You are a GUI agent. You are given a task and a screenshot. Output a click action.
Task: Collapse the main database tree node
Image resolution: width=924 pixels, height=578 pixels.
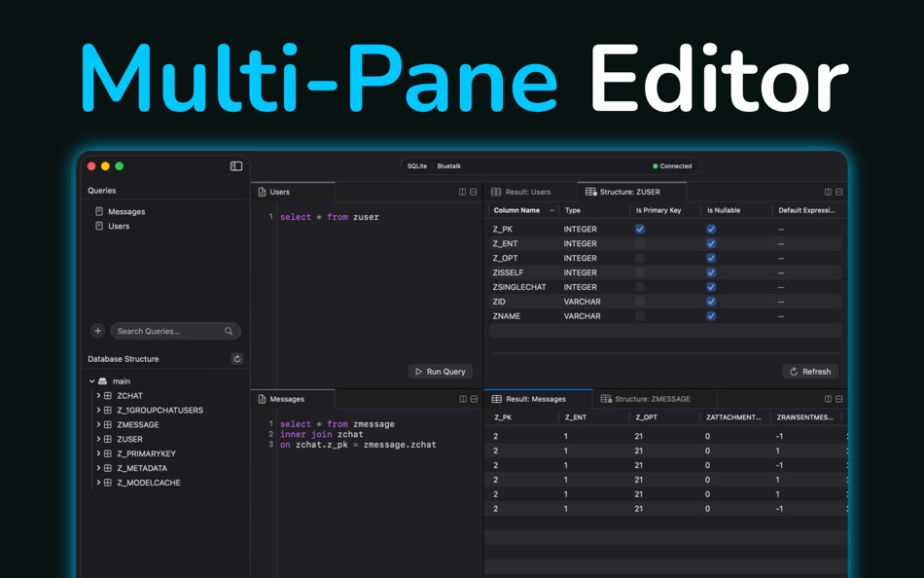pos(90,381)
